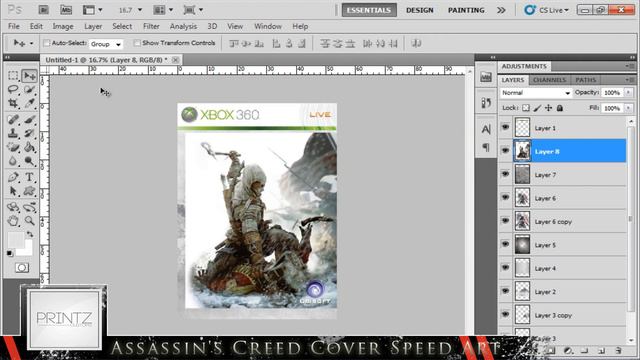Hide Layer 1 with its eye icon

point(505,127)
